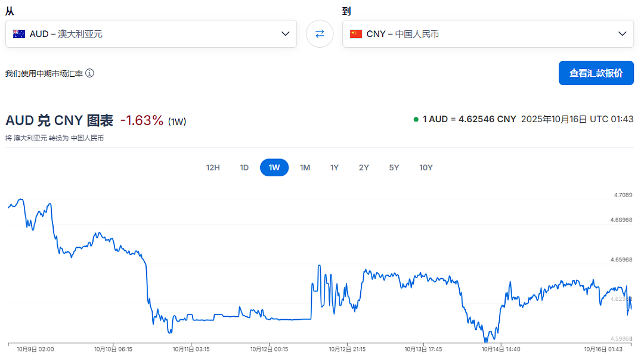644x355 pixels.
Task: Swap the AUD and CNY currencies
Action: pyautogui.click(x=320, y=33)
